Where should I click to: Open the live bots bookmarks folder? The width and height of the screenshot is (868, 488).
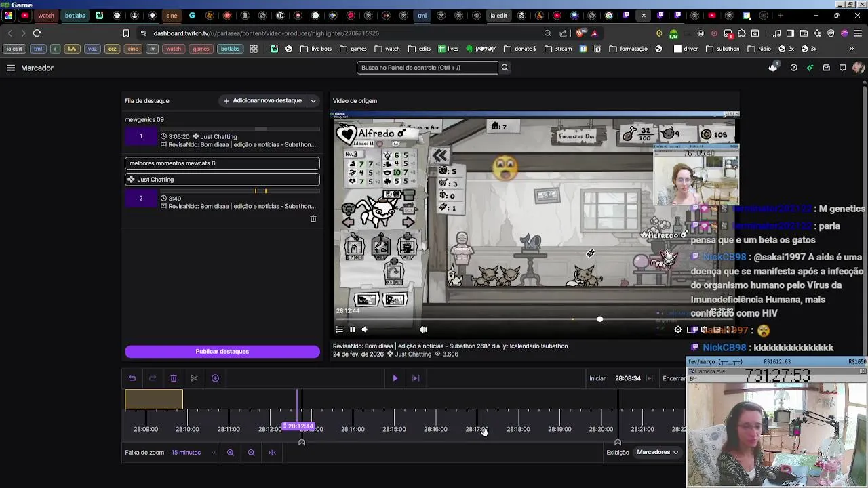(x=316, y=49)
